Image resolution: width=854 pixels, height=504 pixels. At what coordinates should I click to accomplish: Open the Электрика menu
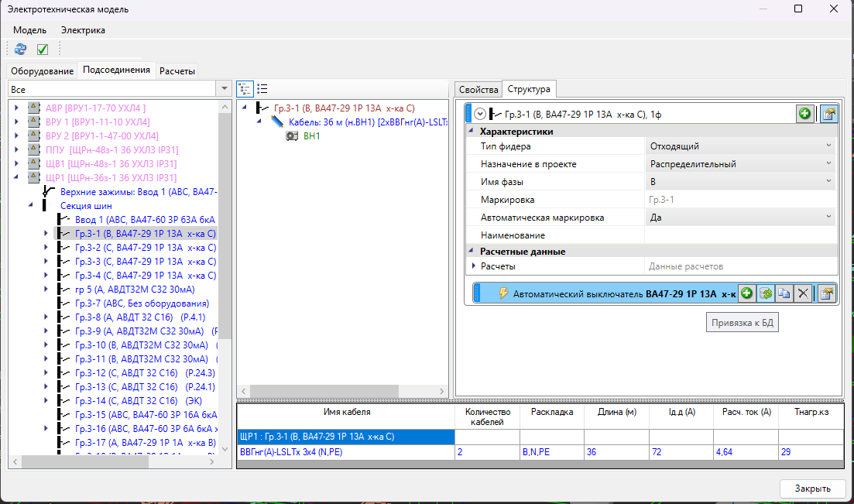pos(83,30)
